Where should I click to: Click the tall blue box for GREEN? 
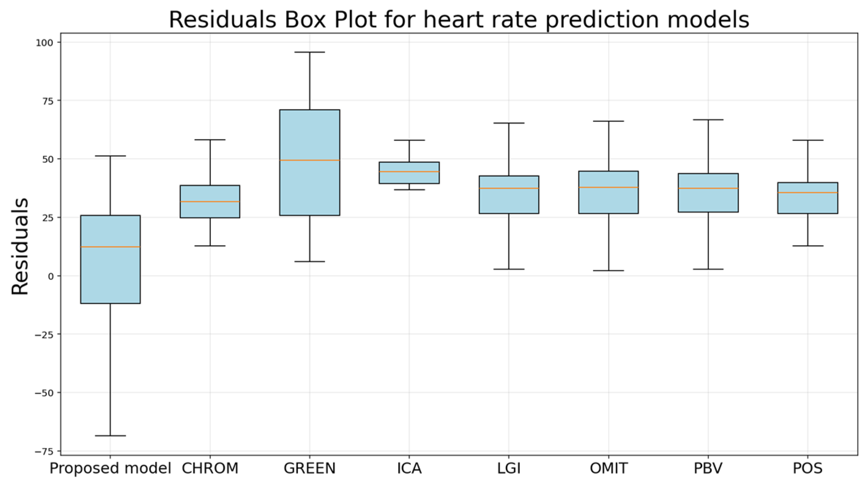pyautogui.click(x=310, y=135)
